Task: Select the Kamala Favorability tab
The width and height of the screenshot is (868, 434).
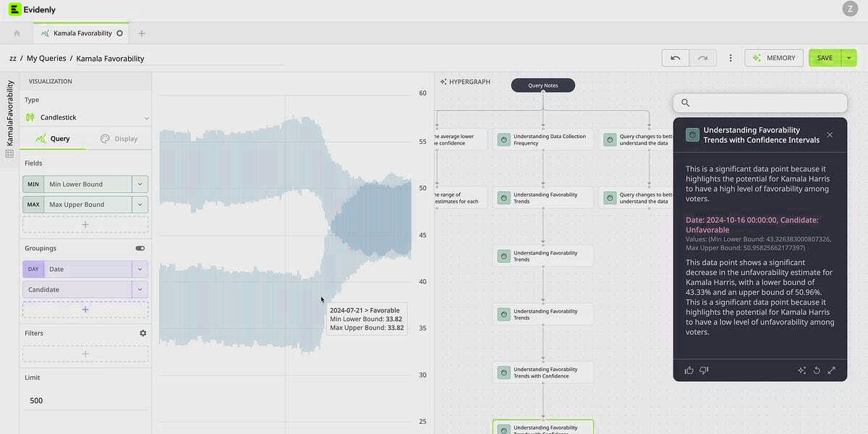Action: (81, 33)
